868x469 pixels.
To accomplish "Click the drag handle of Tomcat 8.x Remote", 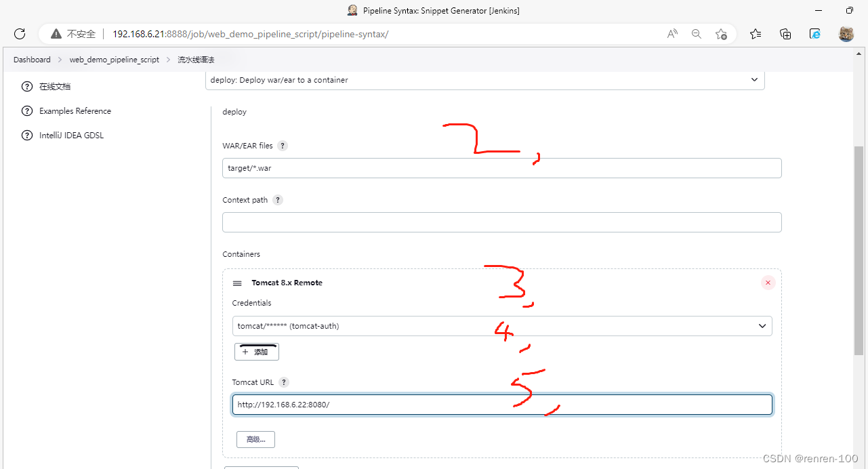I will click(237, 283).
